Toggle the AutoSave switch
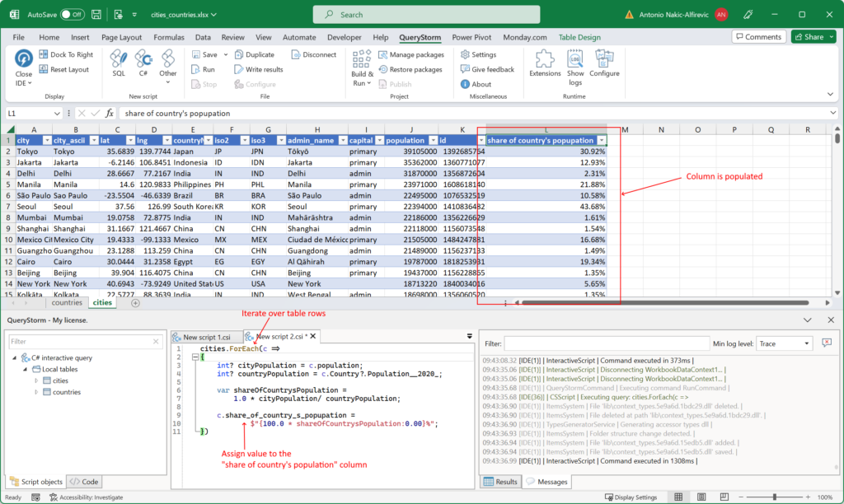This screenshot has width=844, height=504. 72,14
